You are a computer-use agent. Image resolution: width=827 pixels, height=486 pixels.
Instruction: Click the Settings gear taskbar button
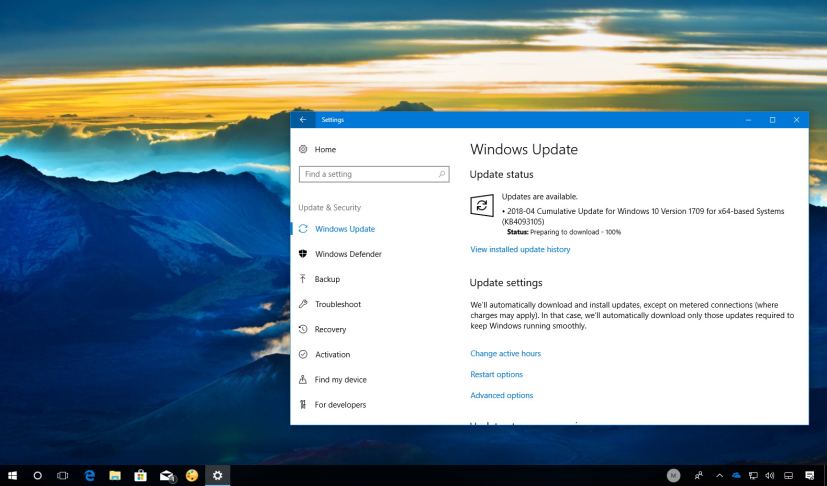tap(217, 475)
